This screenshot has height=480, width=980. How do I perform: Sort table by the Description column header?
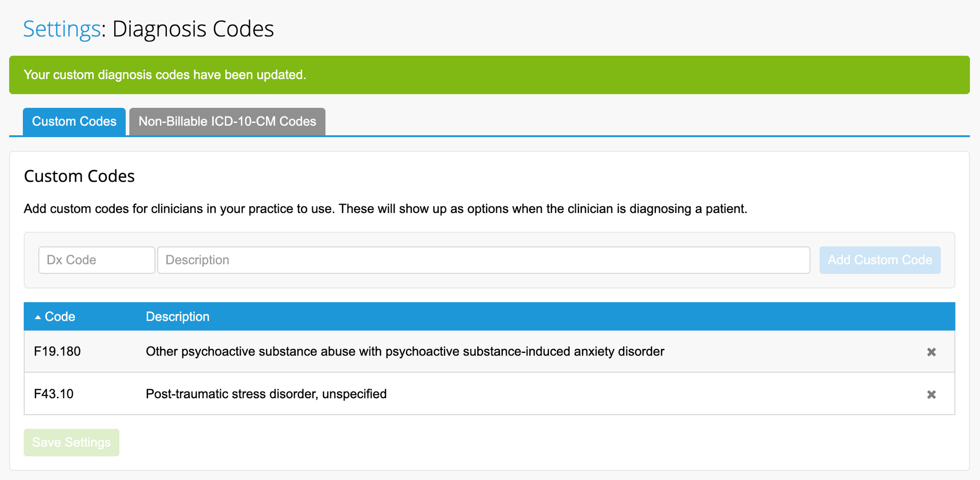point(178,317)
